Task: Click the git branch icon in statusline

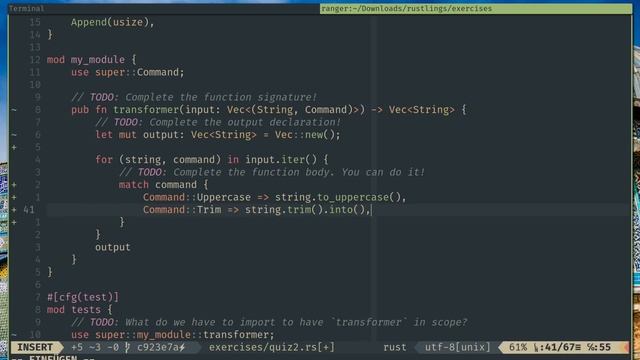Action: [128, 347]
